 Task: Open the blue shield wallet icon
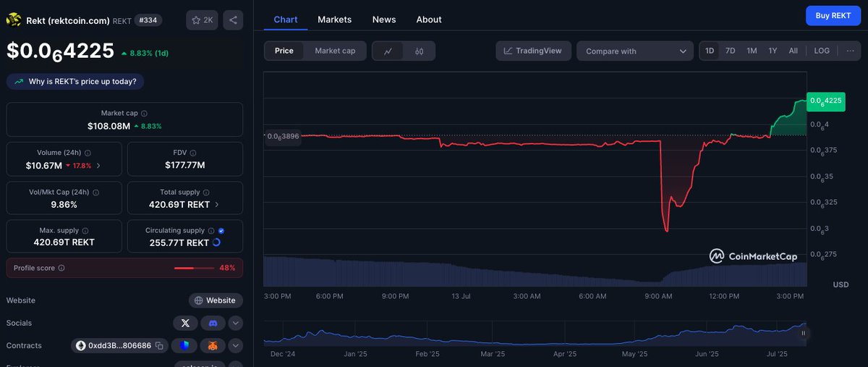185,346
